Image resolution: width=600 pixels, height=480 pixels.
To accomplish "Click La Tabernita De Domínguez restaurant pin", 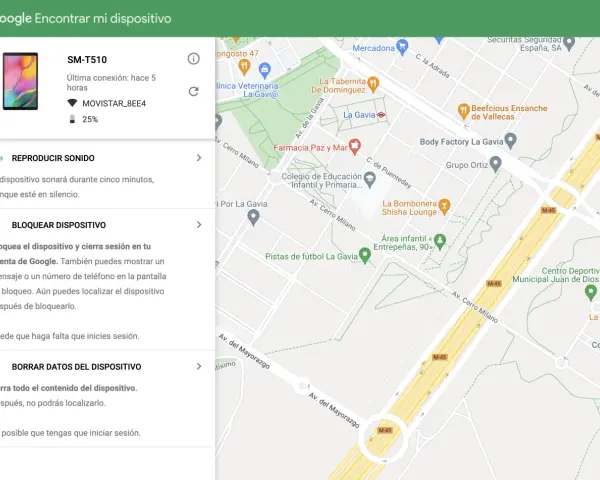I will (373, 84).
